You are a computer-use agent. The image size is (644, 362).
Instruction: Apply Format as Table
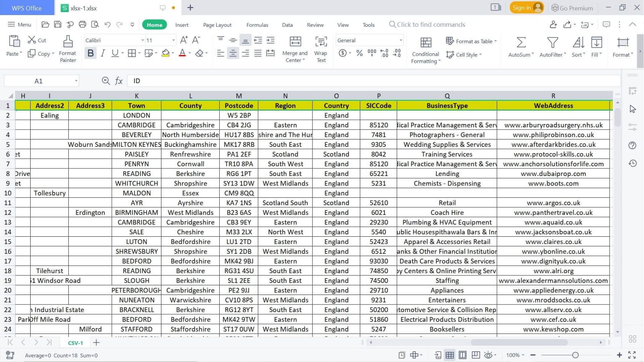coord(471,41)
